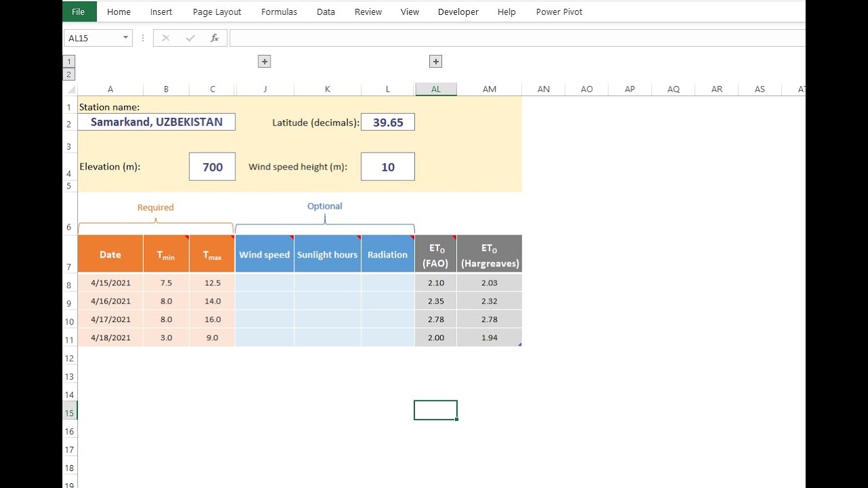Screen dimensions: 868x488
Task: Open the Help tab
Action: coord(507,12)
